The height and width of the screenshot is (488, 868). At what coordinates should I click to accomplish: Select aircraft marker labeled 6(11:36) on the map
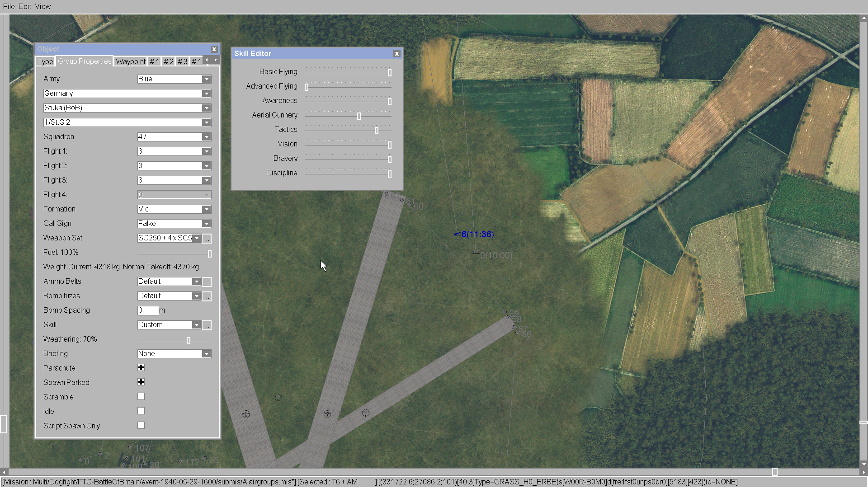tap(458, 234)
